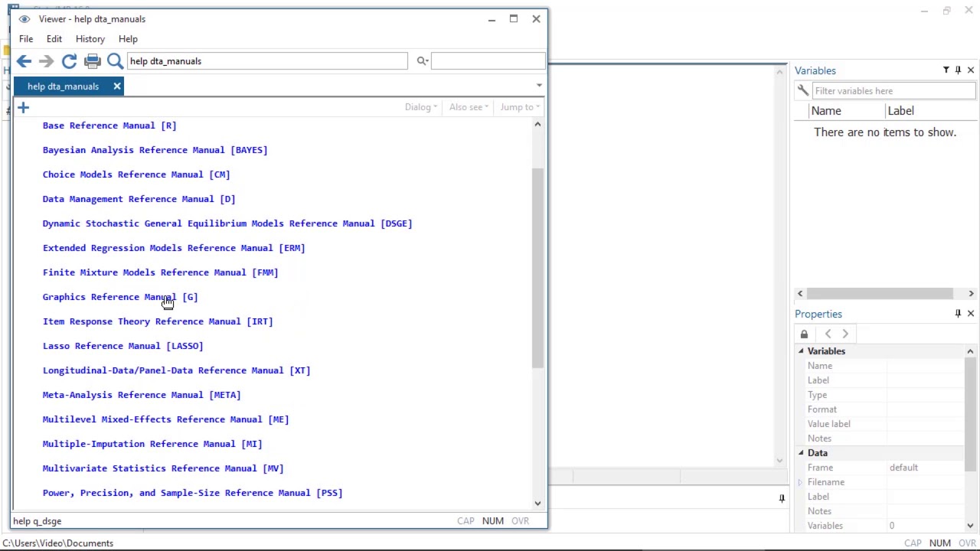Open Choice Models Reference Manual [CM]
This screenshot has height=551, width=980.
pos(136,174)
